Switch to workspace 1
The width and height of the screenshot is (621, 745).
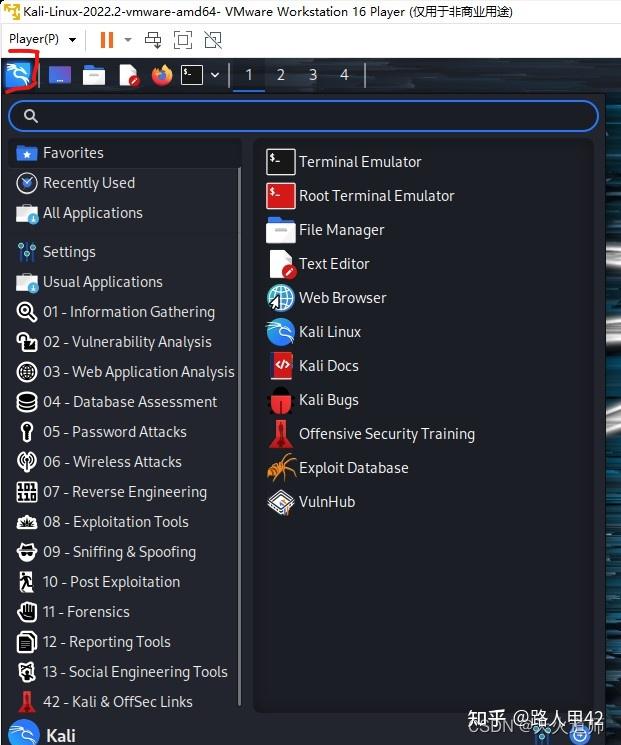click(x=248, y=75)
